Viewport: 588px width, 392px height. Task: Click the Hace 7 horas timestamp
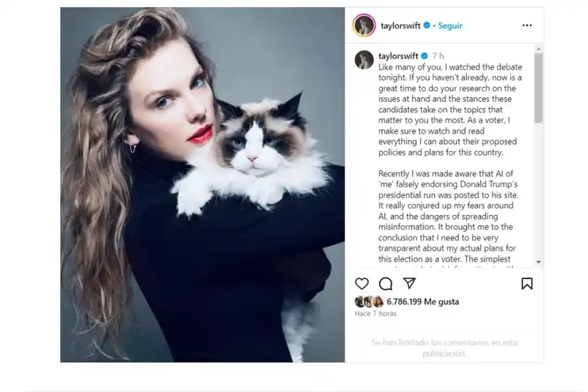point(376,314)
